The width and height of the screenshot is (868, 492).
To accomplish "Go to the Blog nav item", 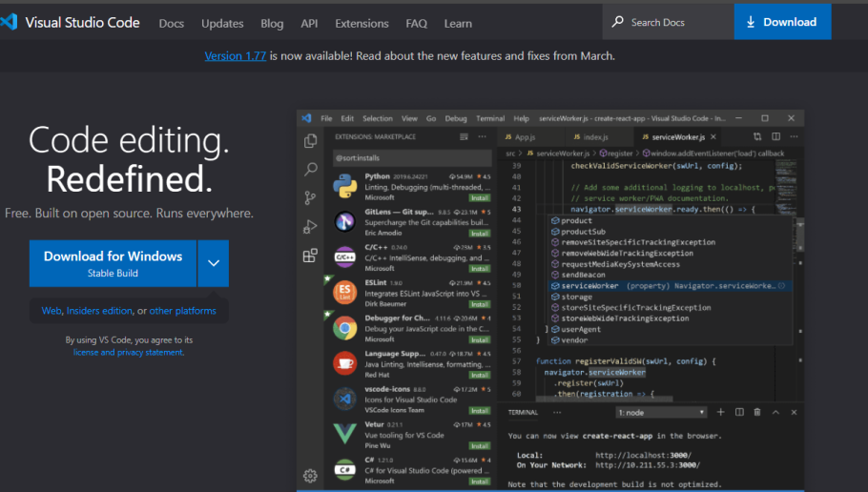I will click(x=272, y=23).
